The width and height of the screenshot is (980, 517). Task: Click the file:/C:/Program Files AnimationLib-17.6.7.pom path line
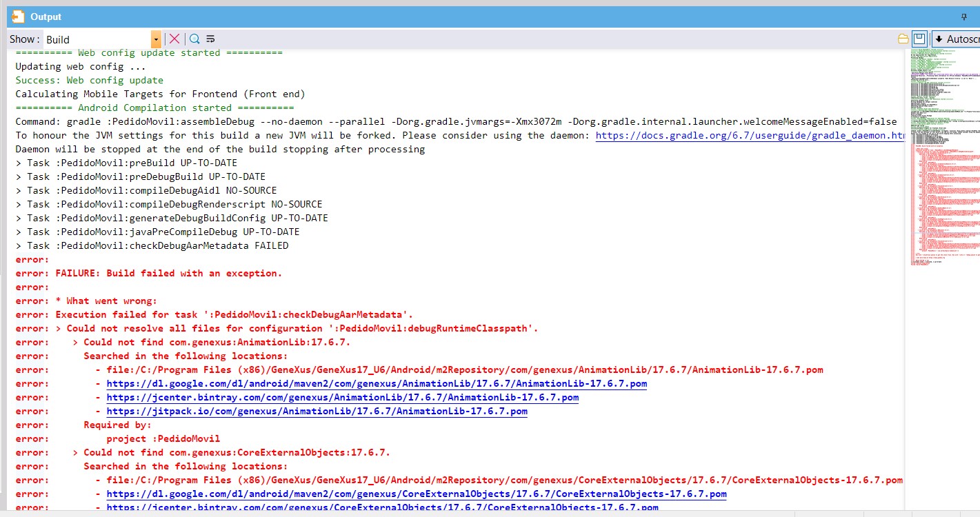point(419,369)
